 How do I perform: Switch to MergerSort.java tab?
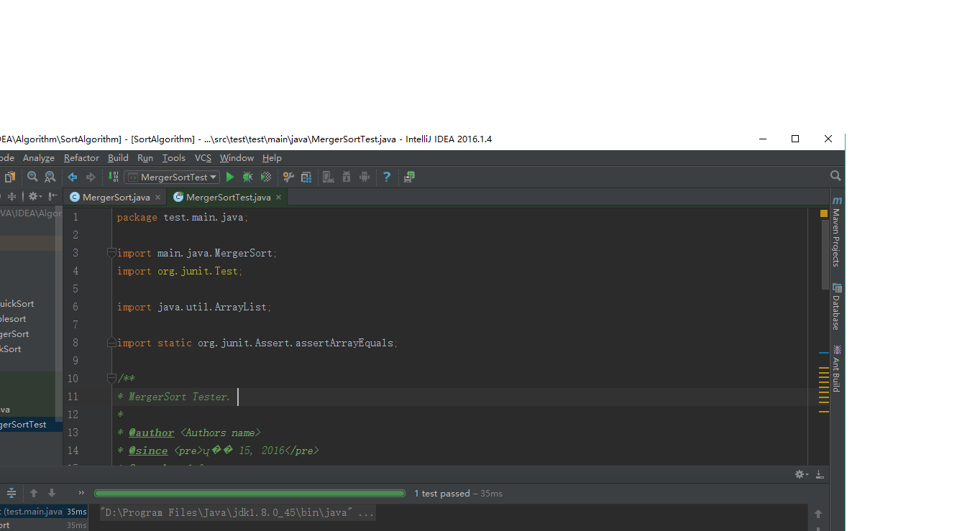116,197
